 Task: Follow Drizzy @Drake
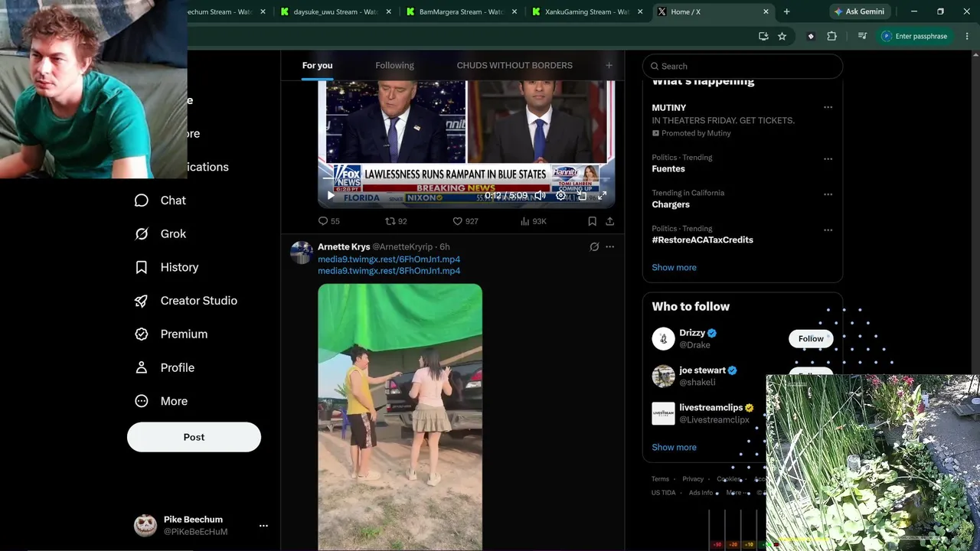(x=811, y=339)
